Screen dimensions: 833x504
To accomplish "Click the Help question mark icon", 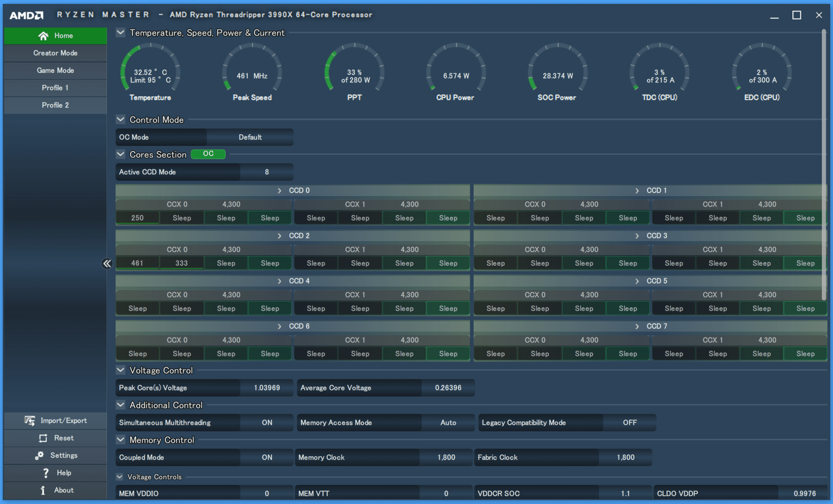I will [46, 473].
